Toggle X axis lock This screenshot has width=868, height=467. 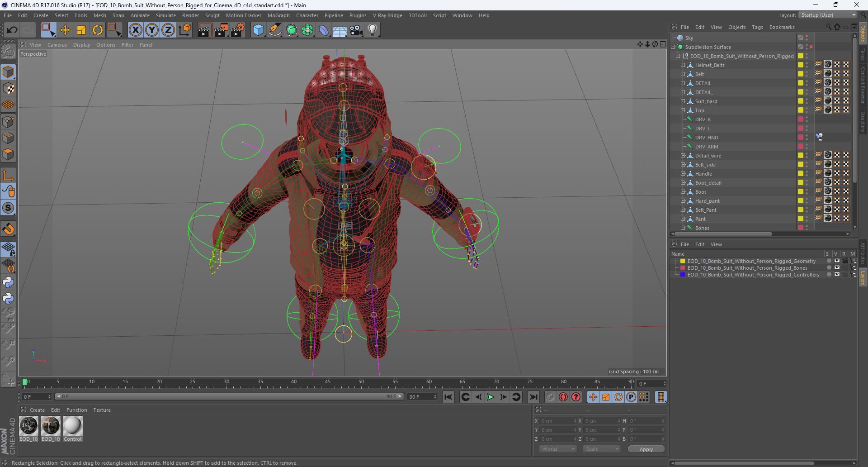coord(135,30)
